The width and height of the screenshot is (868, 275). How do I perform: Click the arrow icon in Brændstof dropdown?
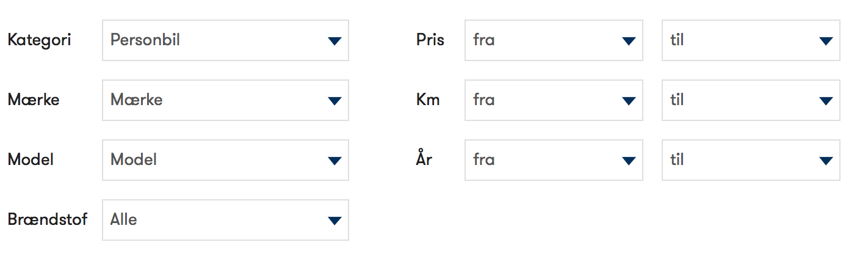[334, 221]
